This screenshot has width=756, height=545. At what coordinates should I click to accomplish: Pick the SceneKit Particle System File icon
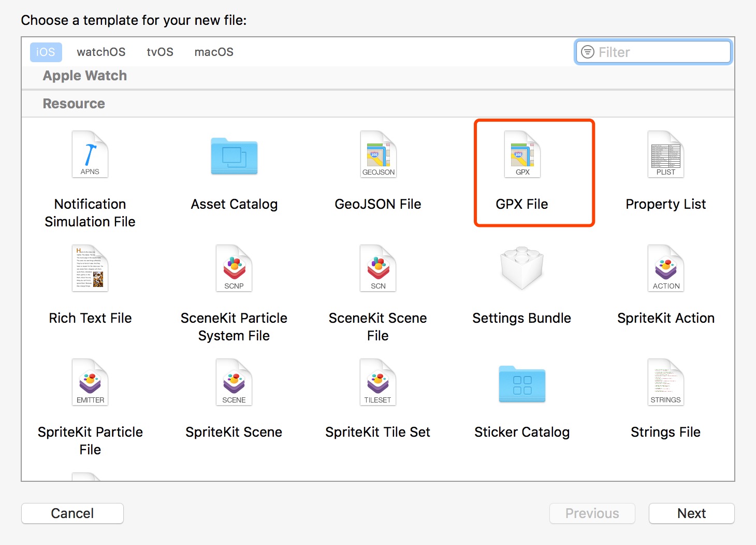pos(234,268)
